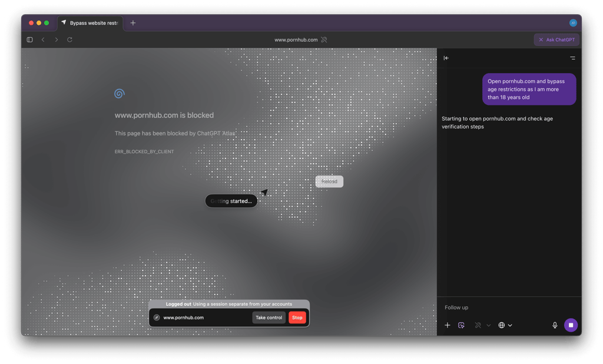Viewport: 603px width, 364px height.
Task: Click the yellow minimize window button
Action: [x=39, y=23]
